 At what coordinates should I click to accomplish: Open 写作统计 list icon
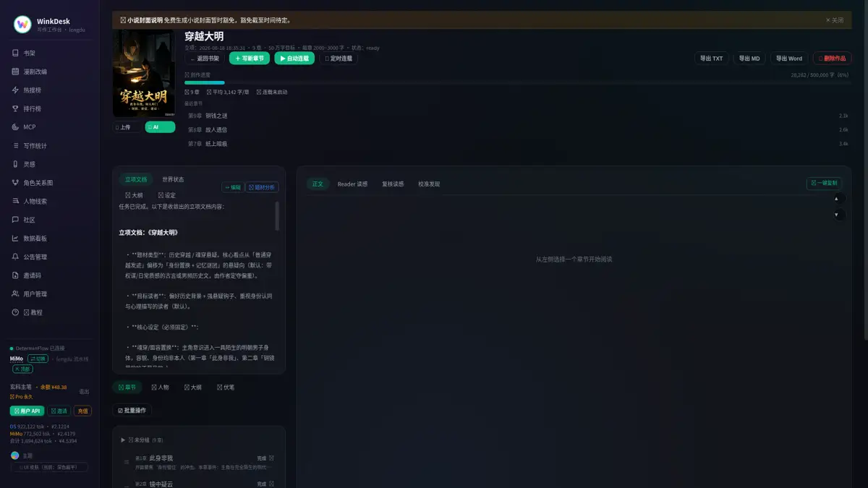15,145
